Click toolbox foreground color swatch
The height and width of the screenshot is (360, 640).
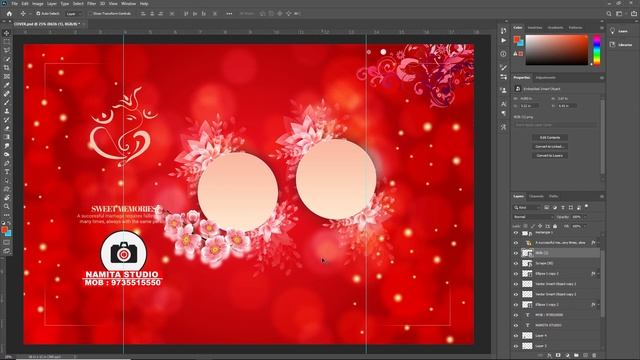tap(4, 230)
